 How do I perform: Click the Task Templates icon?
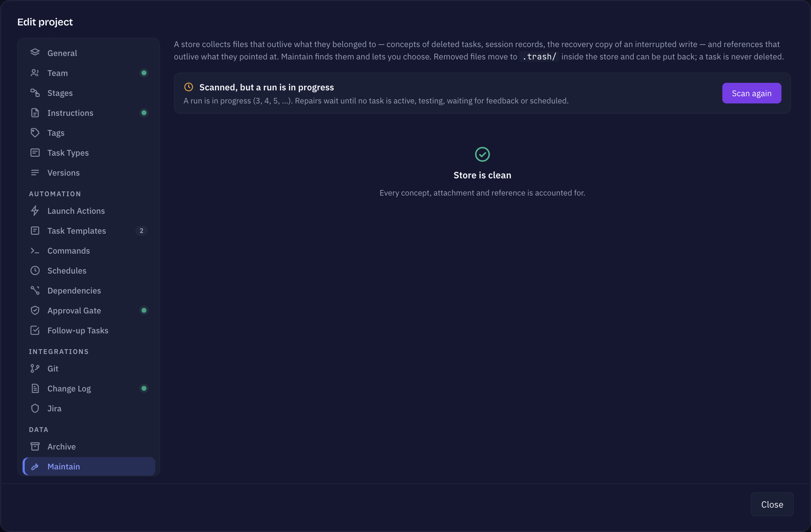pyautogui.click(x=35, y=231)
